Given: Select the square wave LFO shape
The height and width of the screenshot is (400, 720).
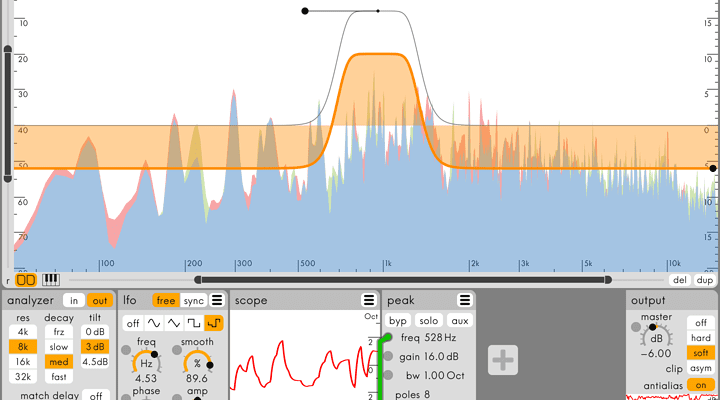Looking at the screenshot, I should click(x=196, y=323).
